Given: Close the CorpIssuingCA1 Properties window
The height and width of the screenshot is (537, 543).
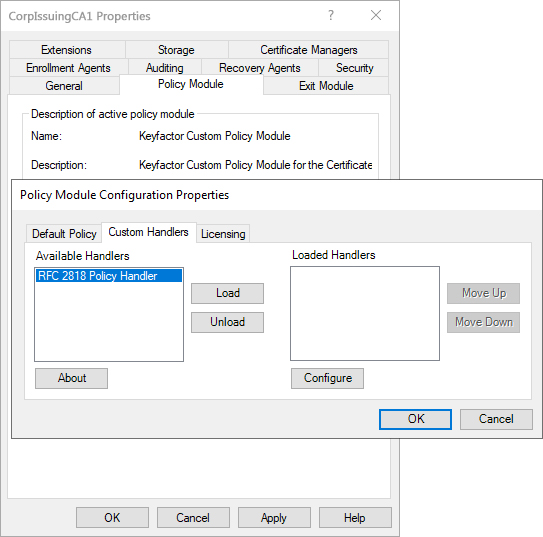Looking at the screenshot, I should tap(376, 16).
